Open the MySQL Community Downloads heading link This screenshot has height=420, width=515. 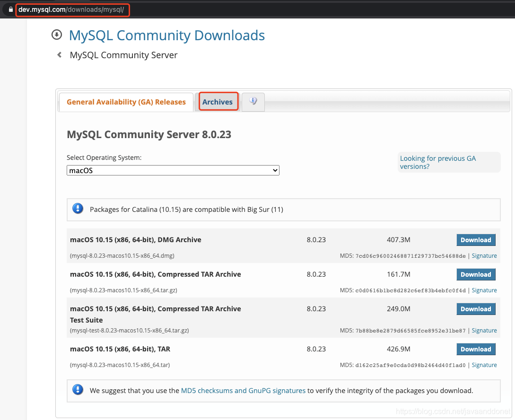167,35
